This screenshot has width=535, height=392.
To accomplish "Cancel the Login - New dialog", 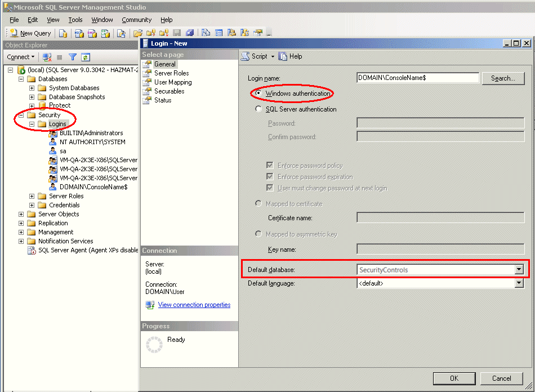I will pos(502,378).
